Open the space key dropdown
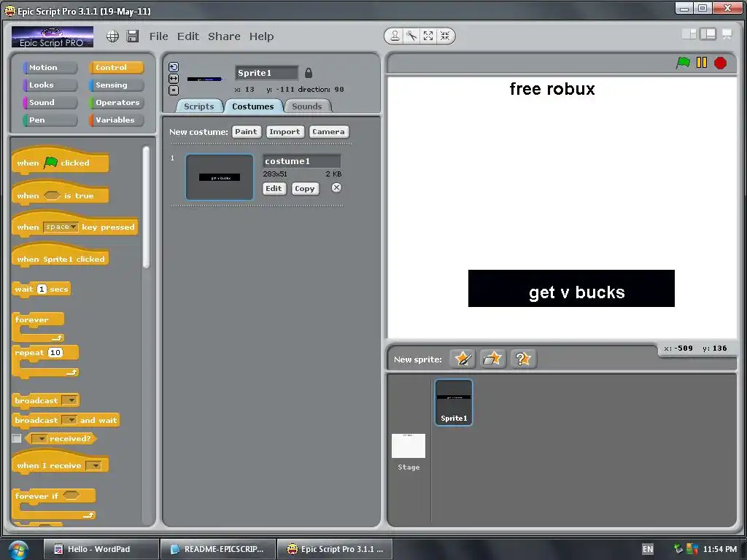Screen dimensions: 747x560 point(61,227)
